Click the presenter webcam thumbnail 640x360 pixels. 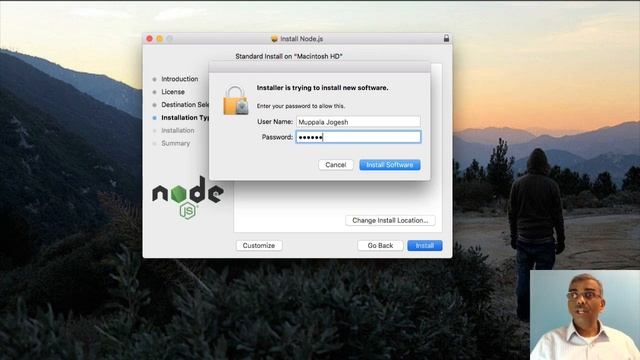(585, 315)
